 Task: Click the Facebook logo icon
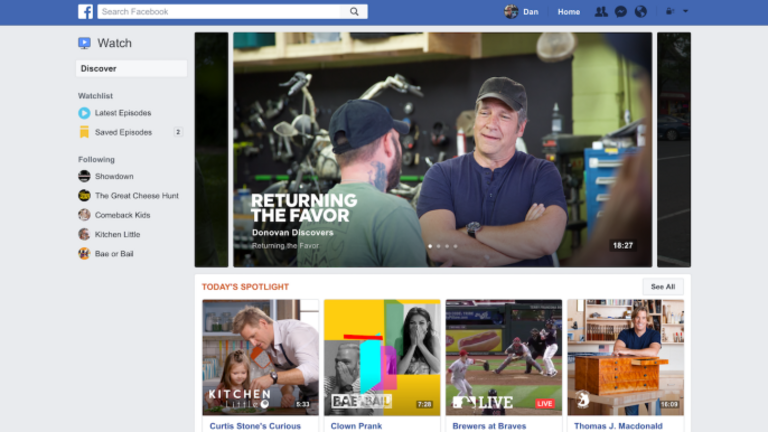[86, 12]
